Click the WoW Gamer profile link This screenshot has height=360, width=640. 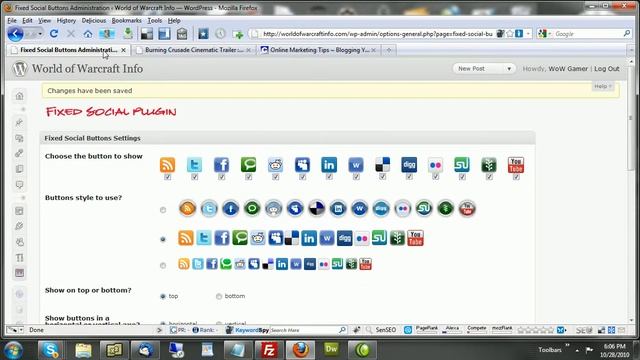point(568,69)
